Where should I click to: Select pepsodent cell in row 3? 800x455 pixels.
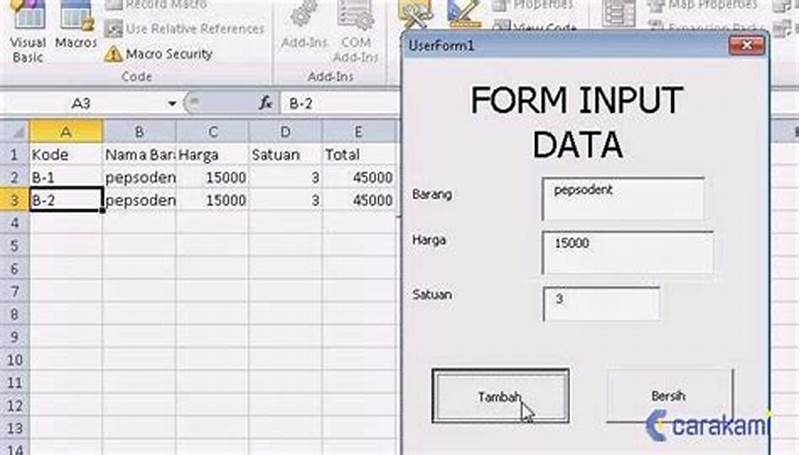pyautogui.click(x=139, y=200)
